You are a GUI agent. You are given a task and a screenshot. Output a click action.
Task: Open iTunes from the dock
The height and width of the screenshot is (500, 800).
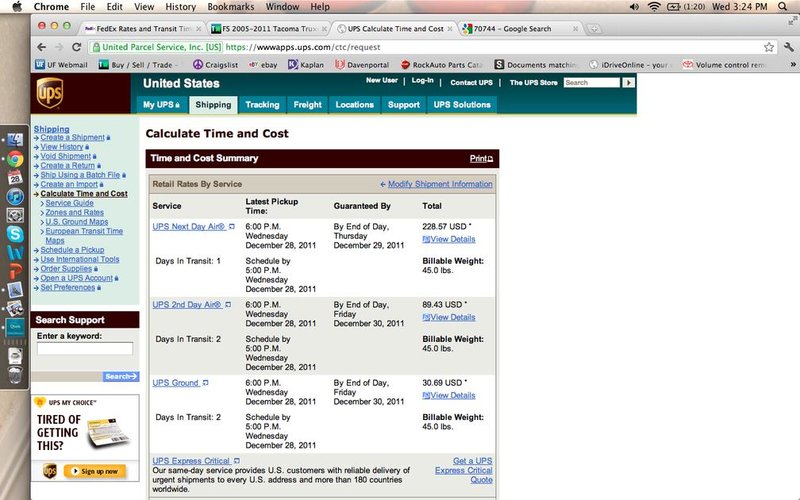tap(15, 196)
